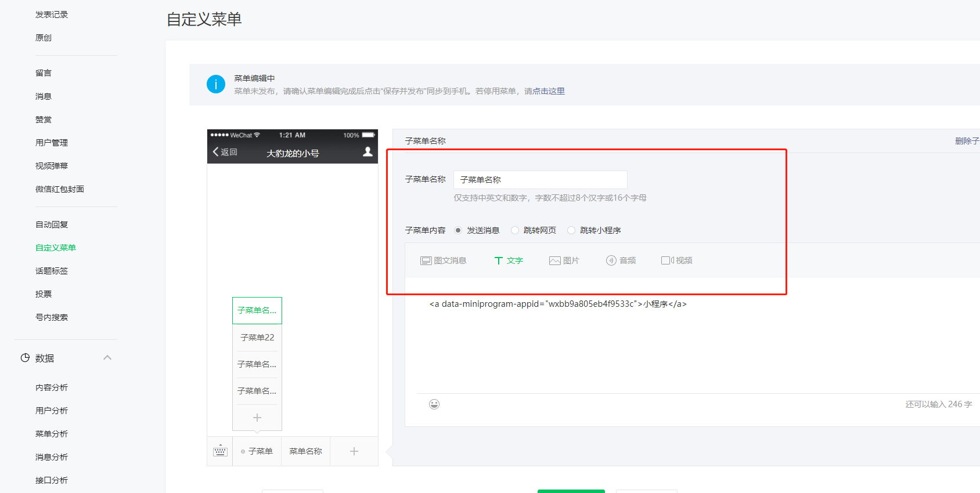The image size is (980, 493).
Task: Click the 子菜单名称 input field
Action: click(x=540, y=180)
